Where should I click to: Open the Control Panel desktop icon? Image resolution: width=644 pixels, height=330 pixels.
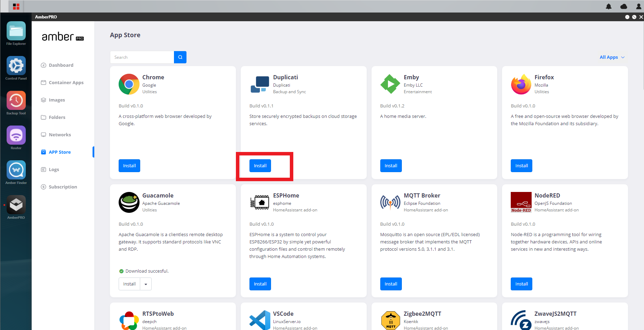(x=16, y=66)
